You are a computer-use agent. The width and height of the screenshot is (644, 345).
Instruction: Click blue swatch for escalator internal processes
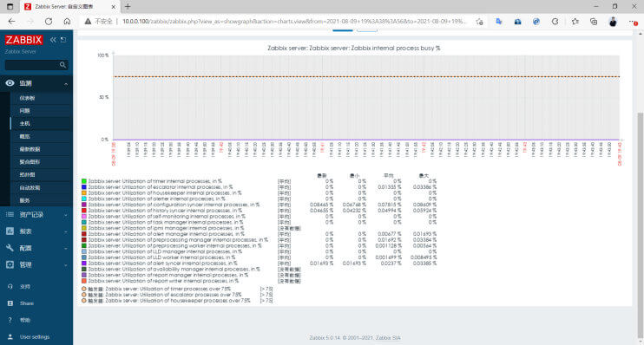pos(84,186)
